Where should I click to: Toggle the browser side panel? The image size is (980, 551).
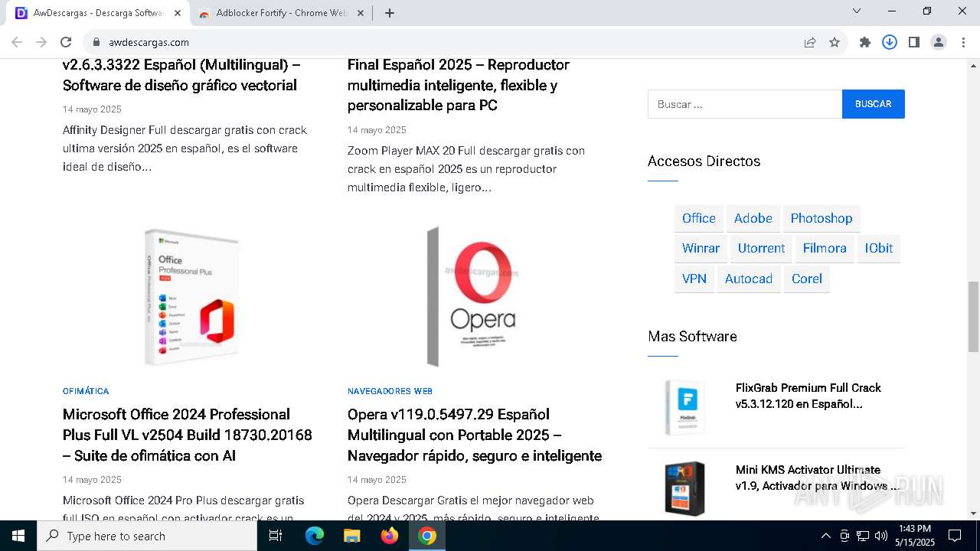click(914, 42)
